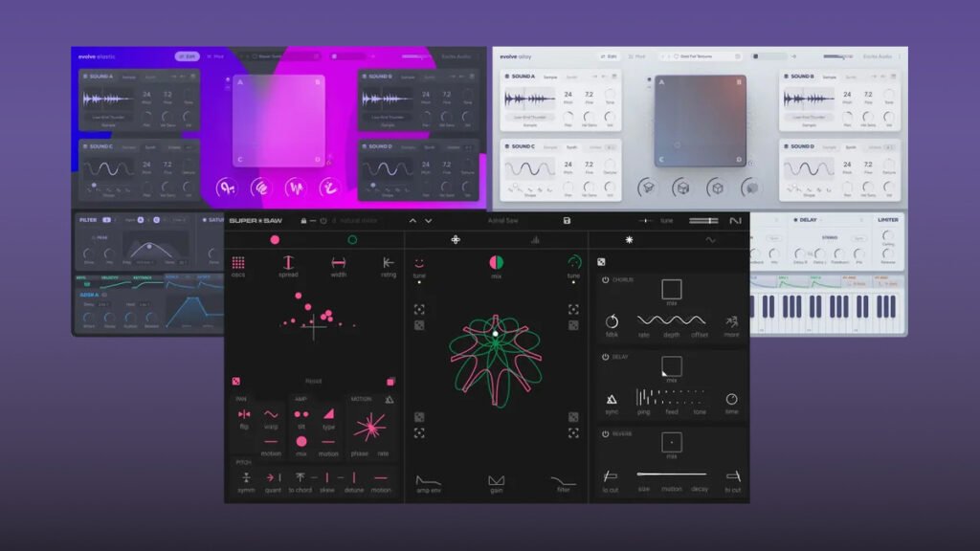This screenshot has width=980, height=551.
Task: Click the Astral Saw preset name
Action: pyautogui.click(x=502, y=221)
